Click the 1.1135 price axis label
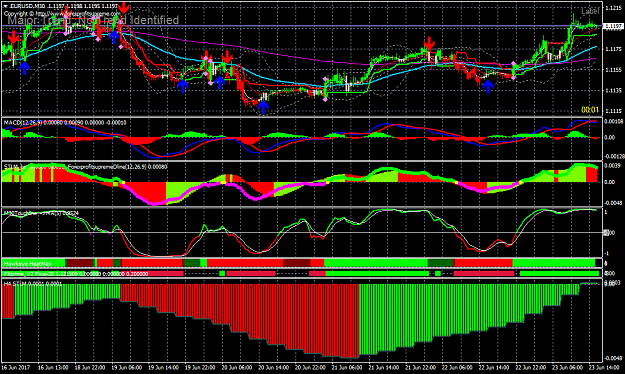The image size is (625, 374). point(612,90)
